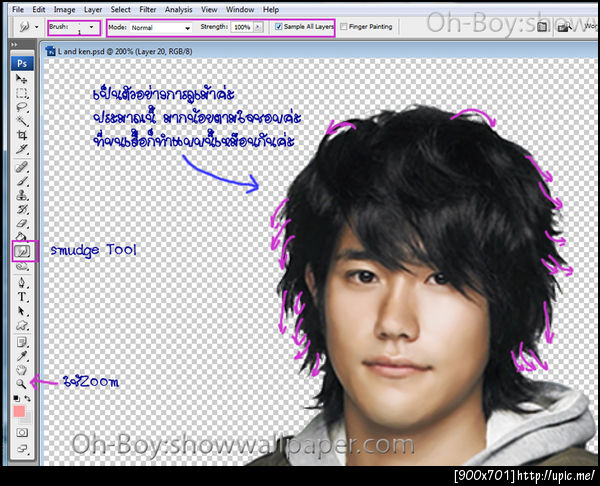
Task: Select the Custom Shape tool
Action: [21, 326]
